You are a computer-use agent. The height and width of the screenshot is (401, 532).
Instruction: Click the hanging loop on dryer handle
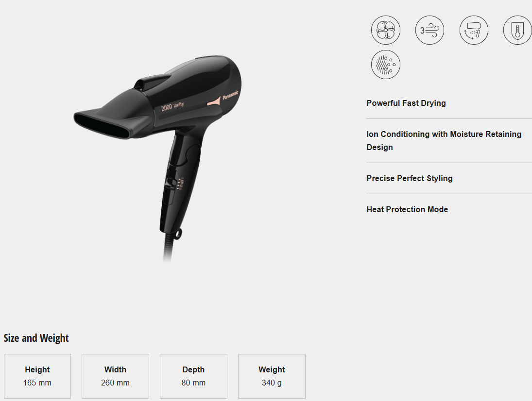pos(177,233)
